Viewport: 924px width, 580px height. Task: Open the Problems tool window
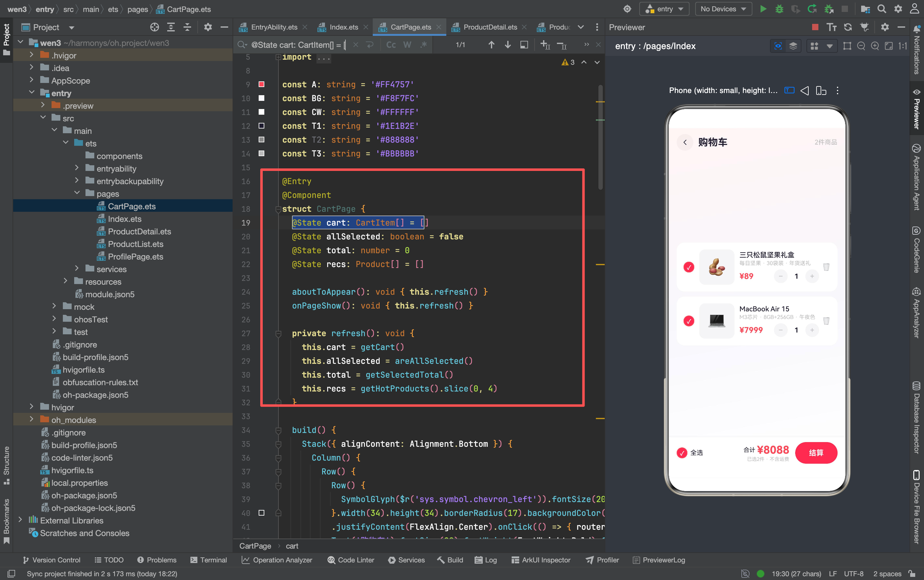[157, 560]
